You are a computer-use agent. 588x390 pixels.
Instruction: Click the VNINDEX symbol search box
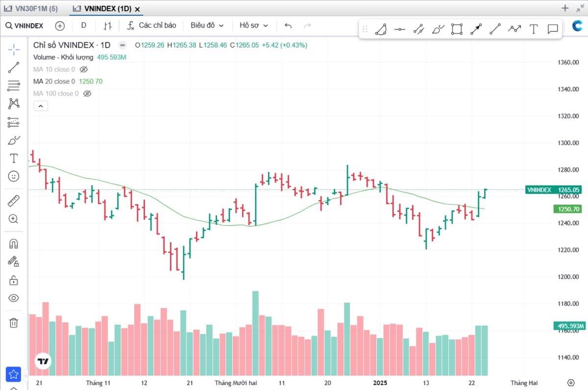[x=25, y=26]
